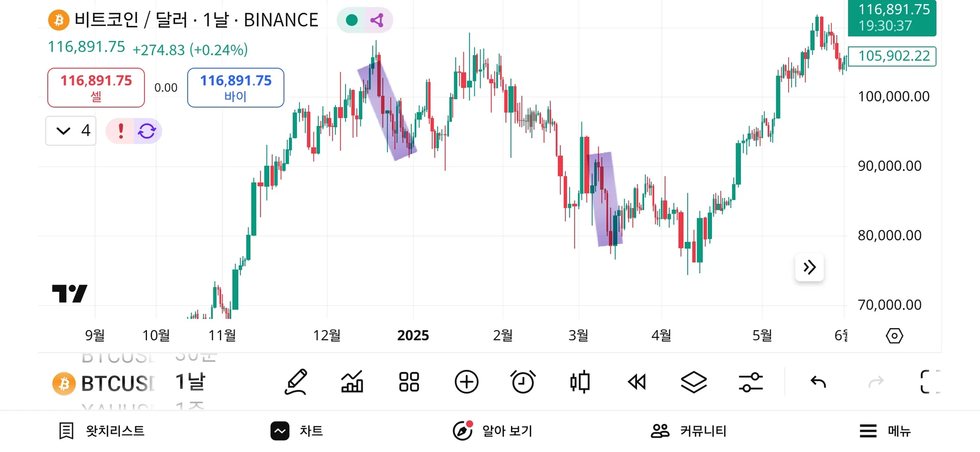Open the object tree layers icon
The height and width of the screenshot is (452, 980).
[694, 382]
